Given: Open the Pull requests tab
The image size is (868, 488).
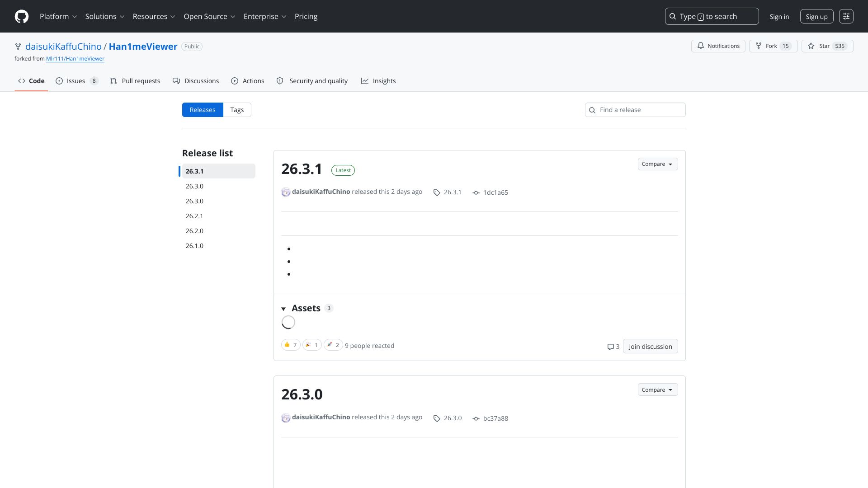Looking at the screenshot, I should point(135,81).
